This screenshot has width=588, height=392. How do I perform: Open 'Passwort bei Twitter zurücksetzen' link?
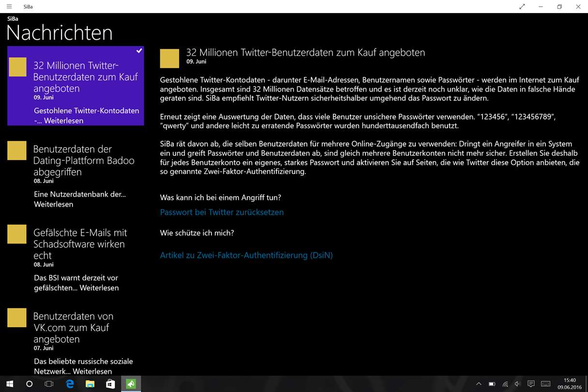(x=222, y=212)
